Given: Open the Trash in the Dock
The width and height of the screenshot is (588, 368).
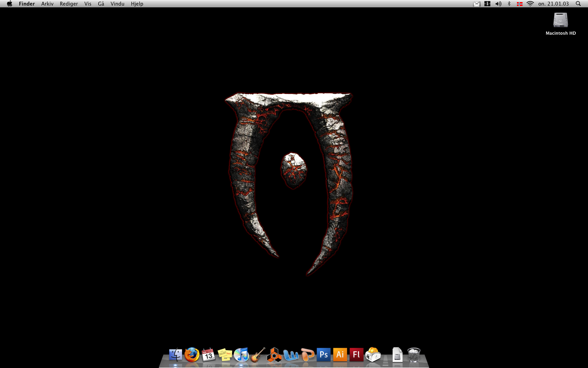Looking at the screenshot, I should pyautogui.click(x=414, y=355).
